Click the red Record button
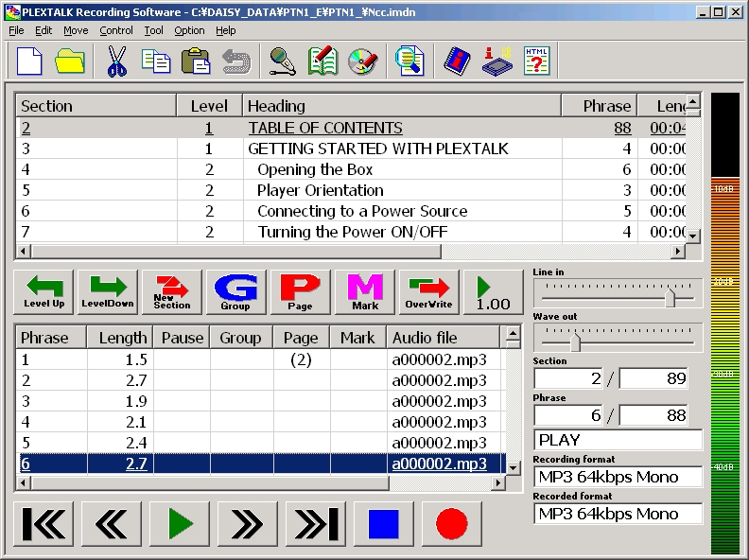Image resolution: width=749 pixels, height=560 pixels. click(x=452, y=524)
